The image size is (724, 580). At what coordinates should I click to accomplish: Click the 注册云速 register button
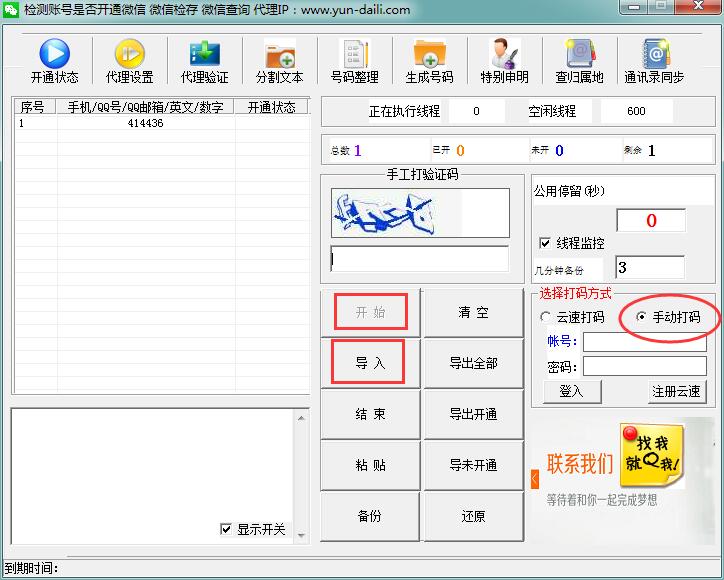point(677,391)
